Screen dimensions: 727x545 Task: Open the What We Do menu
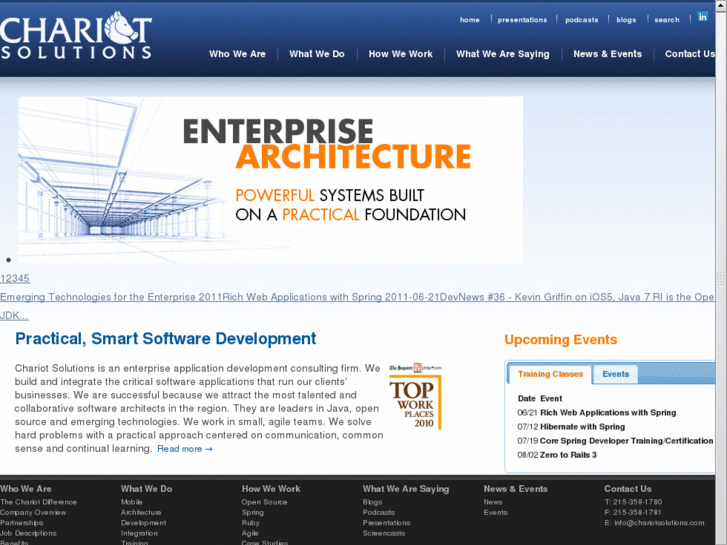316,54
